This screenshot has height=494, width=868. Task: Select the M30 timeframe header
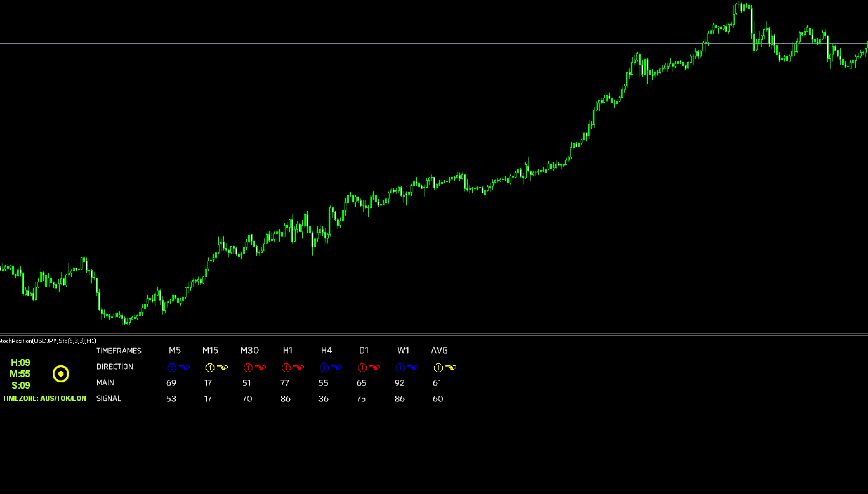tap(249, 350)
